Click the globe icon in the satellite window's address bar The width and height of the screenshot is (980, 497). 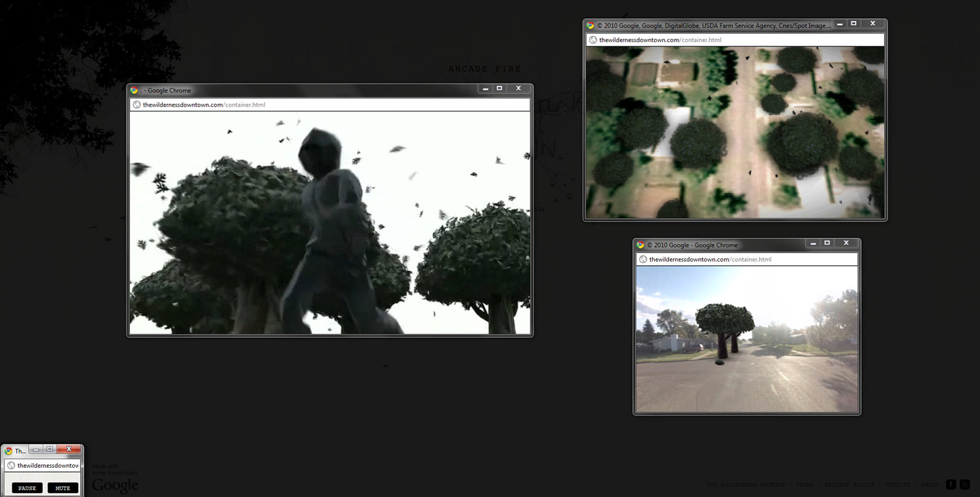[x=593, y=40]
